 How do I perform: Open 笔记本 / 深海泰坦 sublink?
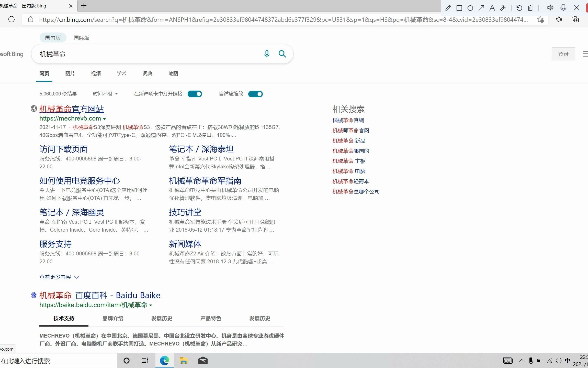pyautogui.click(x=201, y=149)
